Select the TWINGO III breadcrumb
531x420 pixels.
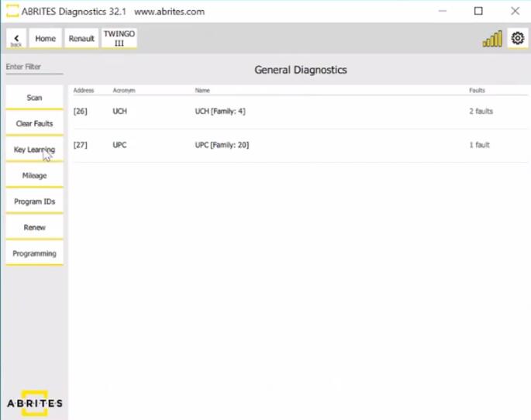pyautogui.click(x=119, y=39)
